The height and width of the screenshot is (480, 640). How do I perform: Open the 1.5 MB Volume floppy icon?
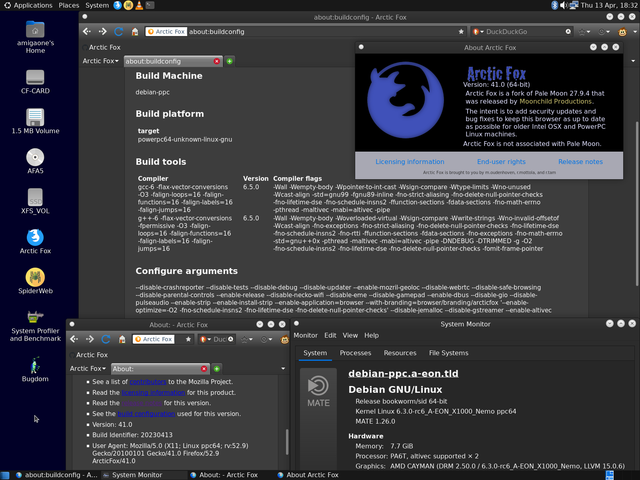click(35, 121)
